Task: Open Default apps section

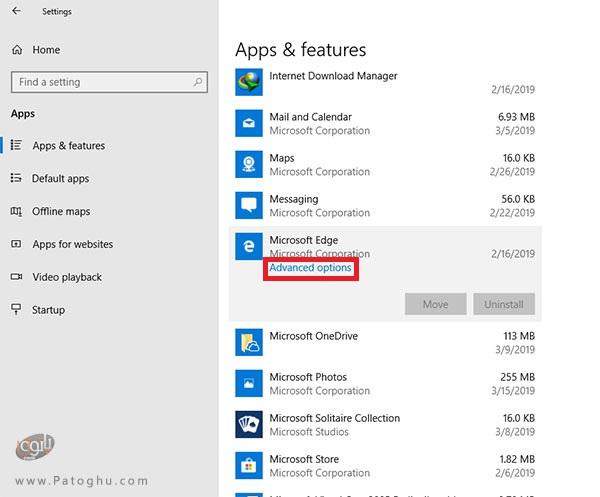Action: point(60,179)
